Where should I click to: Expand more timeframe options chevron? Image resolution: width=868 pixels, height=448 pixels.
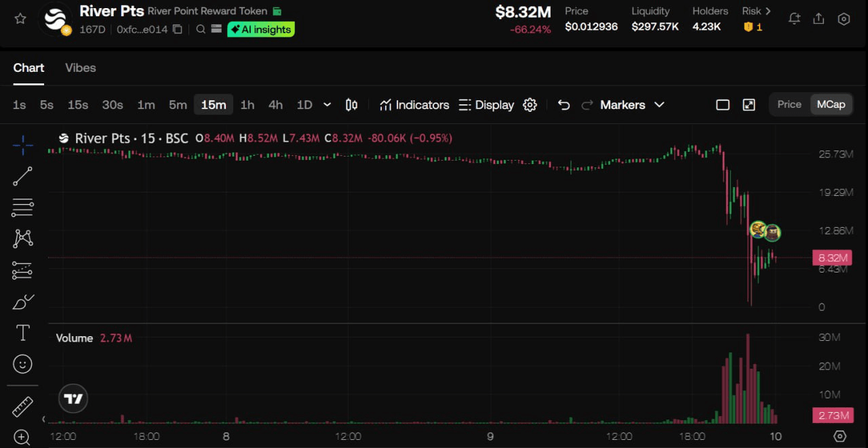click(328, 105)
